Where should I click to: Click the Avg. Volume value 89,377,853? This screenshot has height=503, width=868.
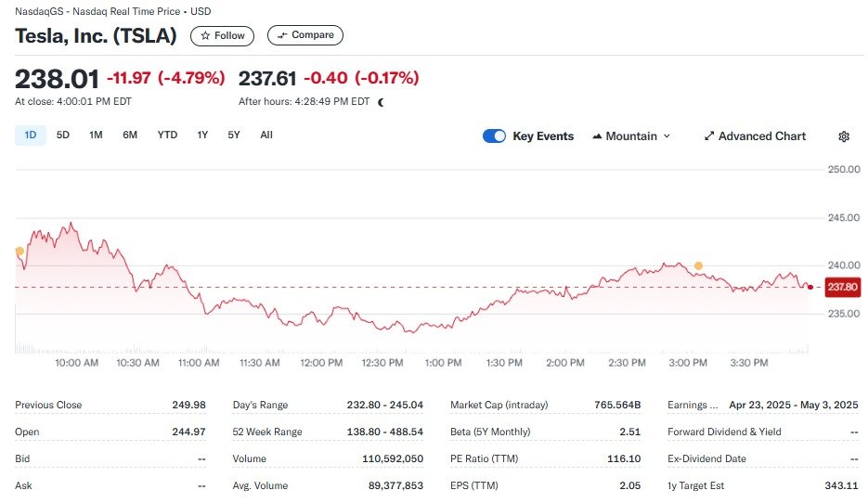click(x=395, y=486)
